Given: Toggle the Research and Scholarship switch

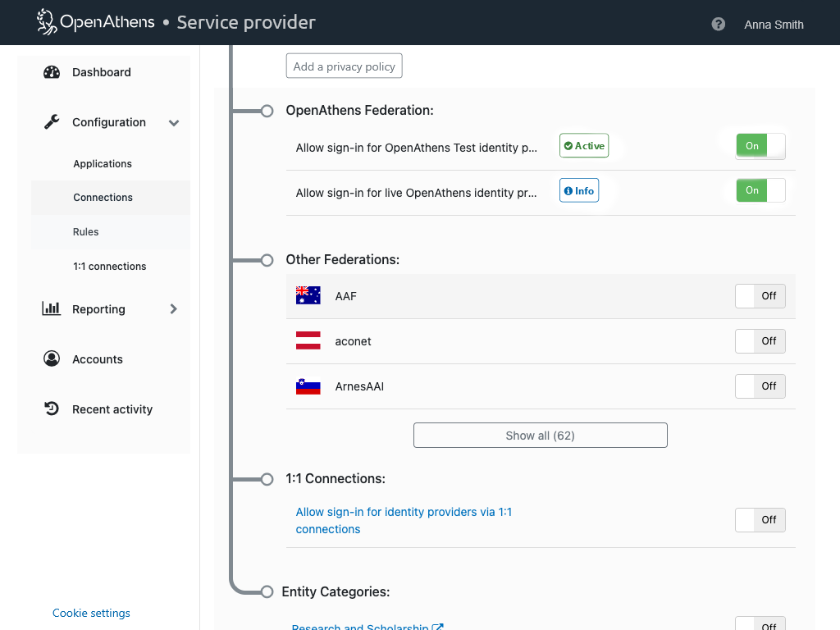Looking at the screenshot, I should point(760,623).
